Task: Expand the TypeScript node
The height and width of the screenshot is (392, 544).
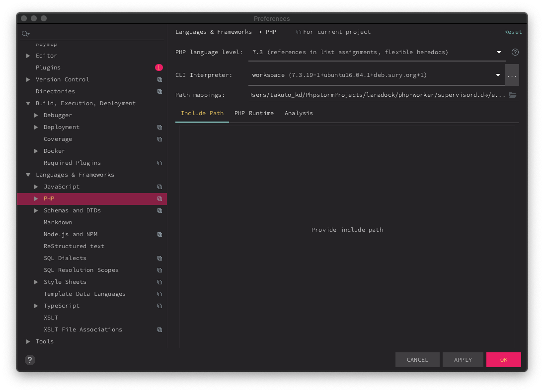Action: pyautogui.click(x=36, y=306)
